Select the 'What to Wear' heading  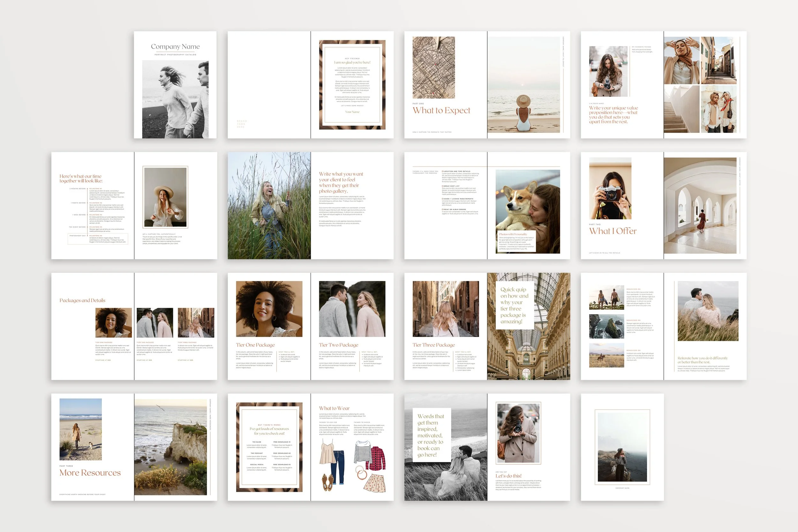334,408
